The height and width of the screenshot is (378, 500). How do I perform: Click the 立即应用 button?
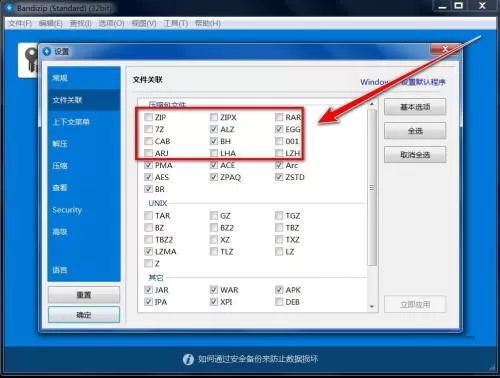click(x=415, y=304)
